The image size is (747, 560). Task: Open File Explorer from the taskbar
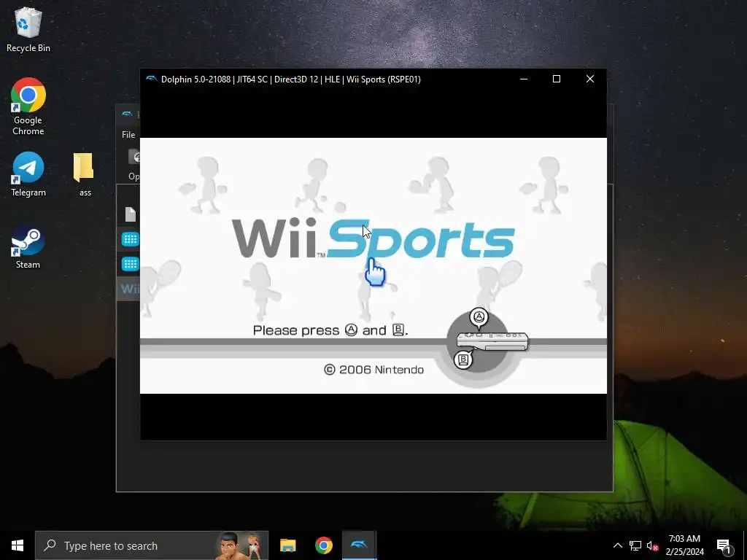tap(287, 545)
